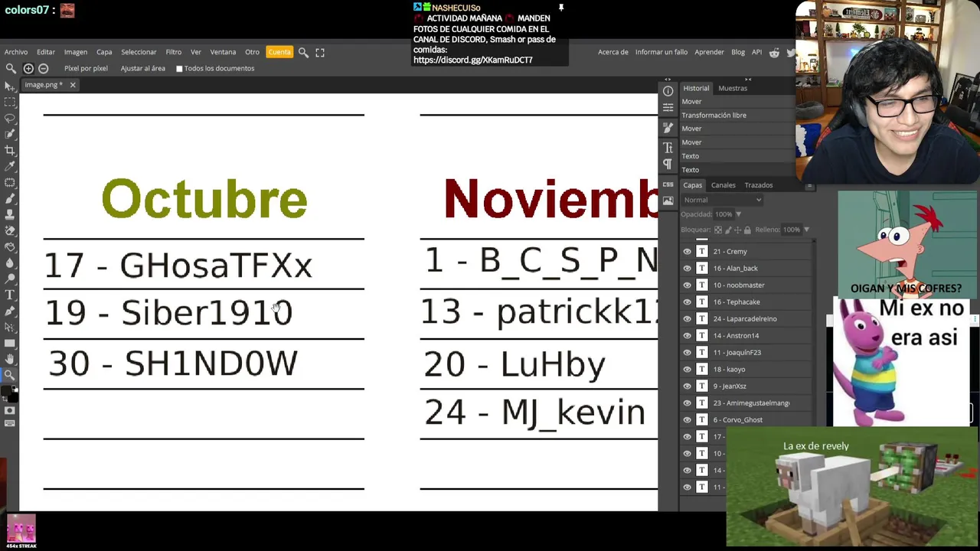Select the Move tool
980x551 pixels.
tap(10, 86)
